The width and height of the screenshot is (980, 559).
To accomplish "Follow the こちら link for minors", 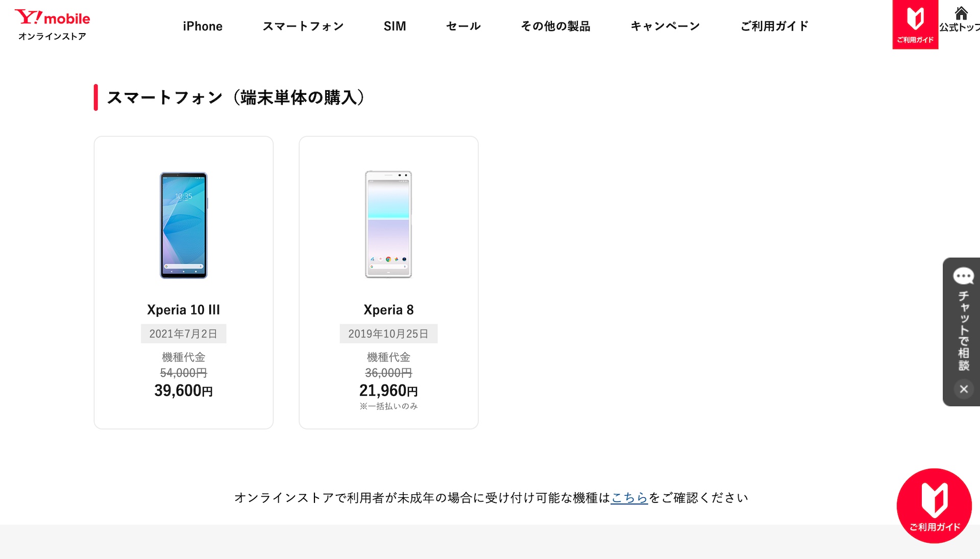I will (x=629, y=498).
